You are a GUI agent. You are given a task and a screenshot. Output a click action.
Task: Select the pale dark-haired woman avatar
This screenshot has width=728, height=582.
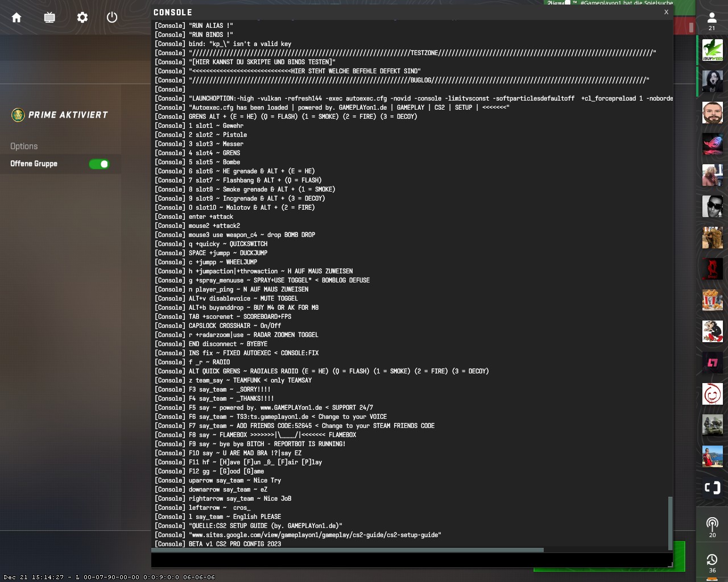tap(713, 81)
